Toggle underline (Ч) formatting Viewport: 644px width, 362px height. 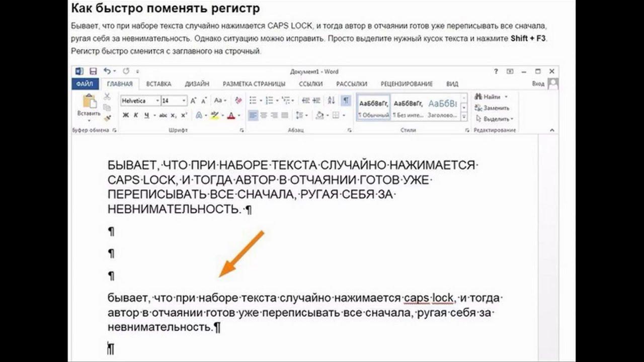coord(146,116)
